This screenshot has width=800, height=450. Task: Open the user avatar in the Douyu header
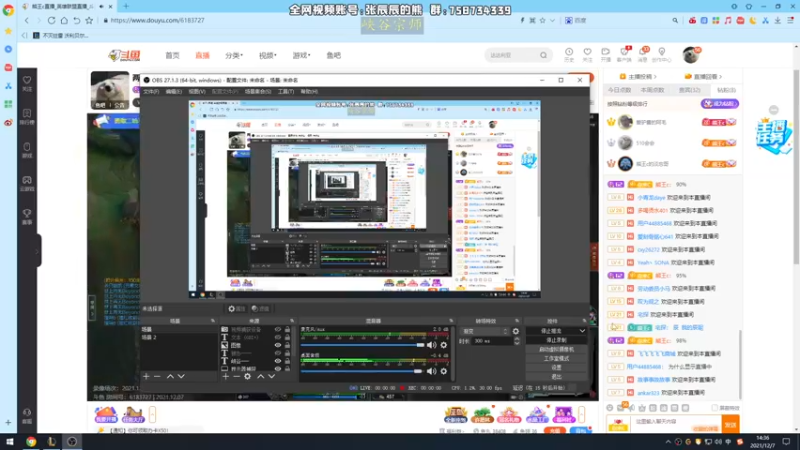[691, 55]
